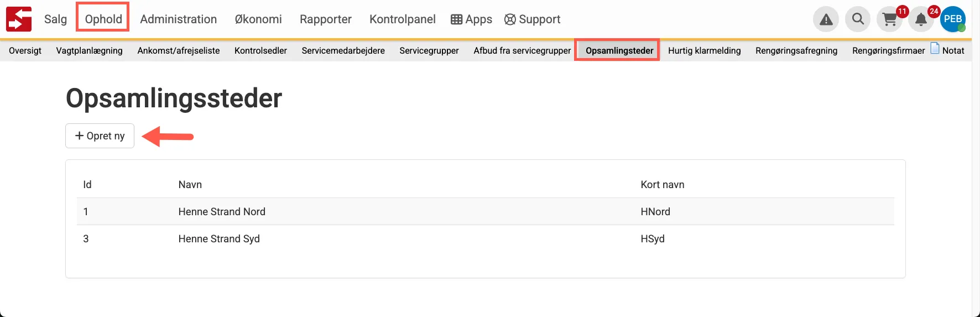Open the Support menu

click(532, 19)
